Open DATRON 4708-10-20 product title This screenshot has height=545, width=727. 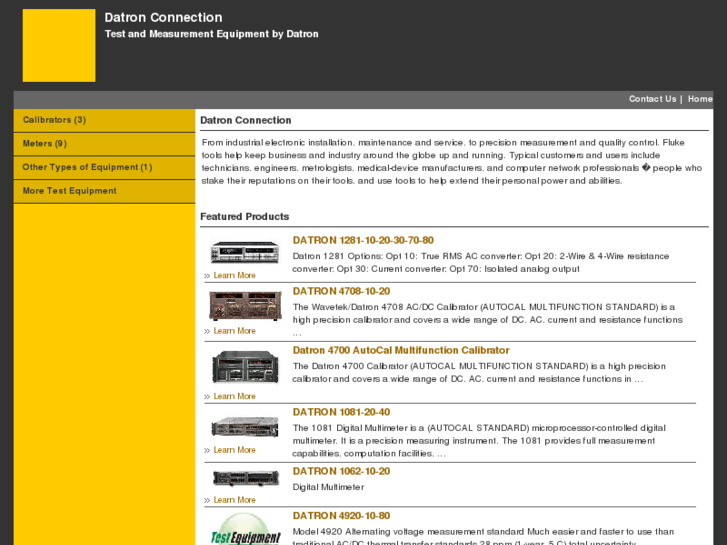pos(341,291)
